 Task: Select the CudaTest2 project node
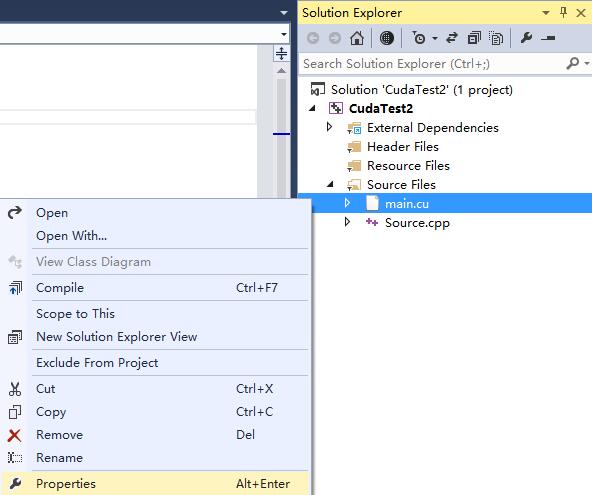[381, 109]
